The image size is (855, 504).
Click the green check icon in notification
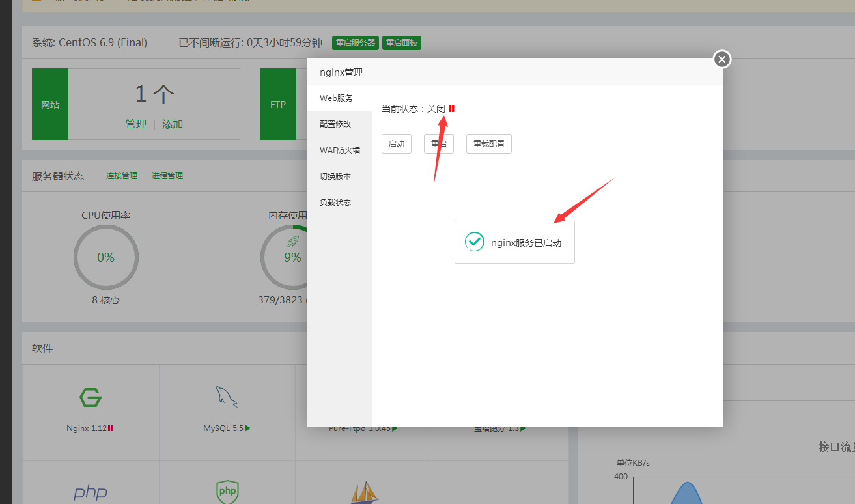(475, 242)
